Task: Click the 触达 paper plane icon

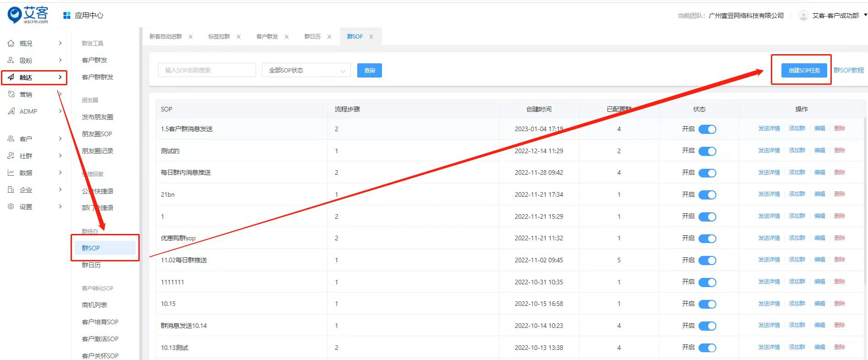Action: (x=11, y=77)
